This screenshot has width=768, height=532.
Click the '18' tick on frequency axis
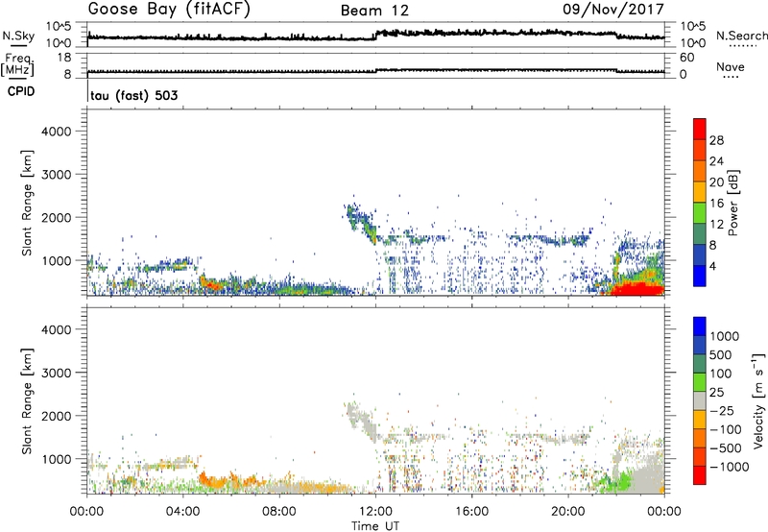coord(64,58)
